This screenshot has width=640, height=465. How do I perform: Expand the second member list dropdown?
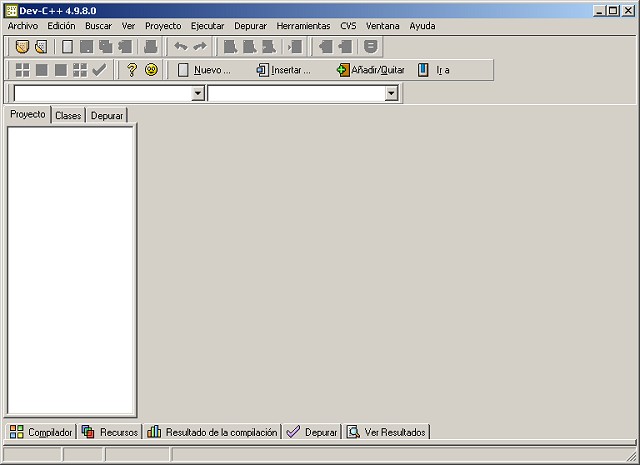coord(391,93)
